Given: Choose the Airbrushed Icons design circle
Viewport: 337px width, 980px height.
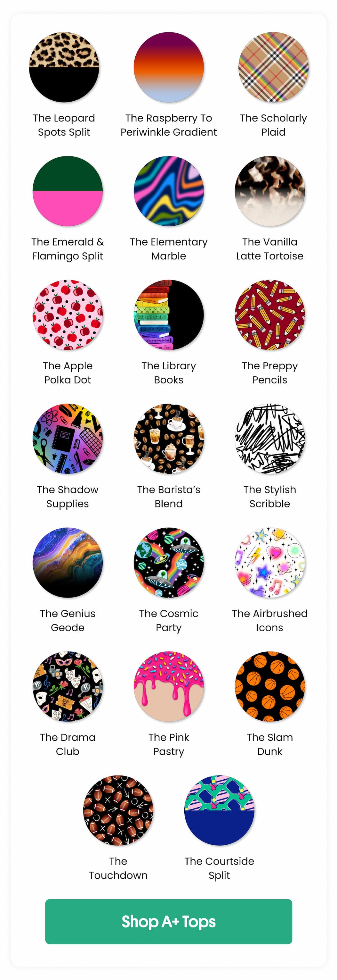Looking at the screenshot, I should [x=270, y=562].
